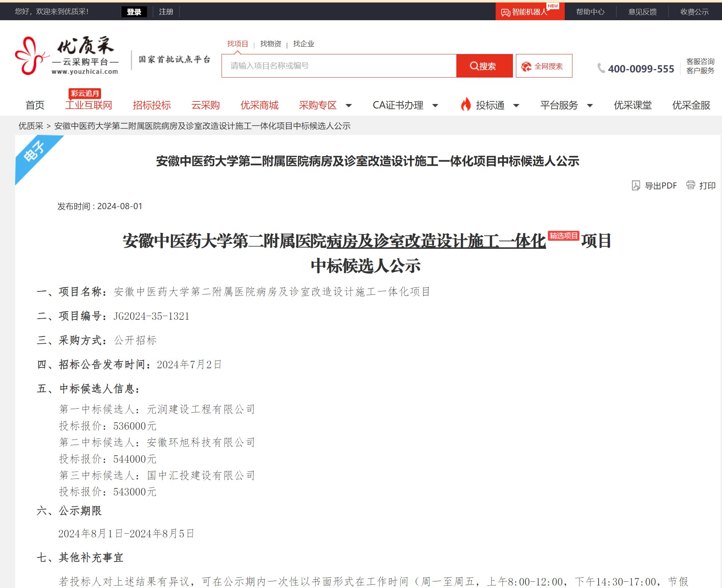Expand the 平台服务 dropdown arrow
Image resolution: width=722 pixels, height=588 pixels.
click(590, 106)
